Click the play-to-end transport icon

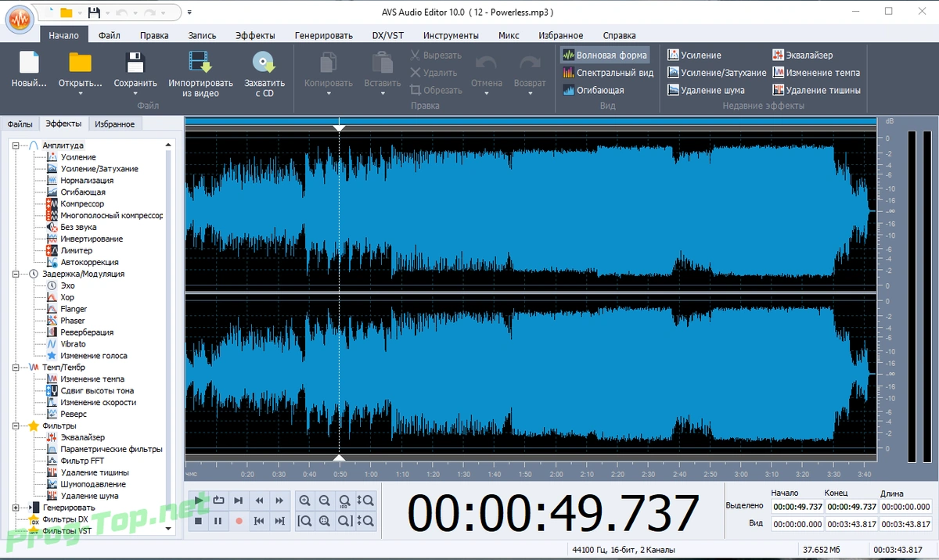pyautogui.click(x=239, y=501)
